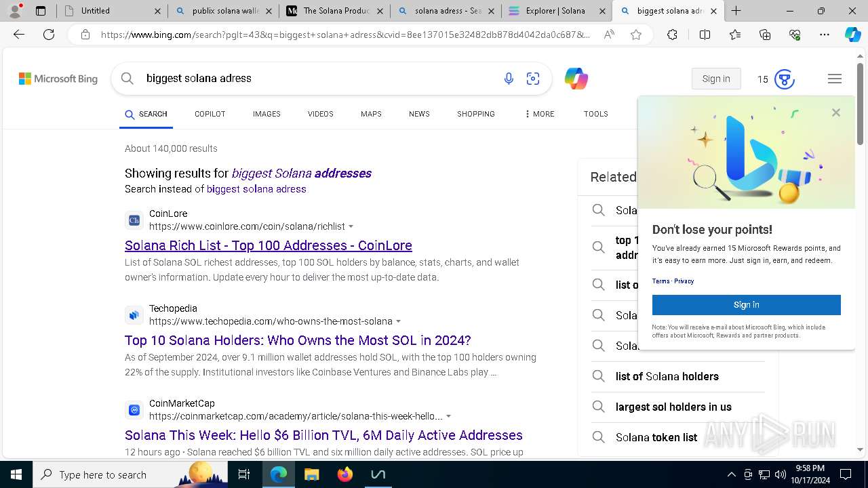Search using an image icon
868x488 pixels.
533,79
